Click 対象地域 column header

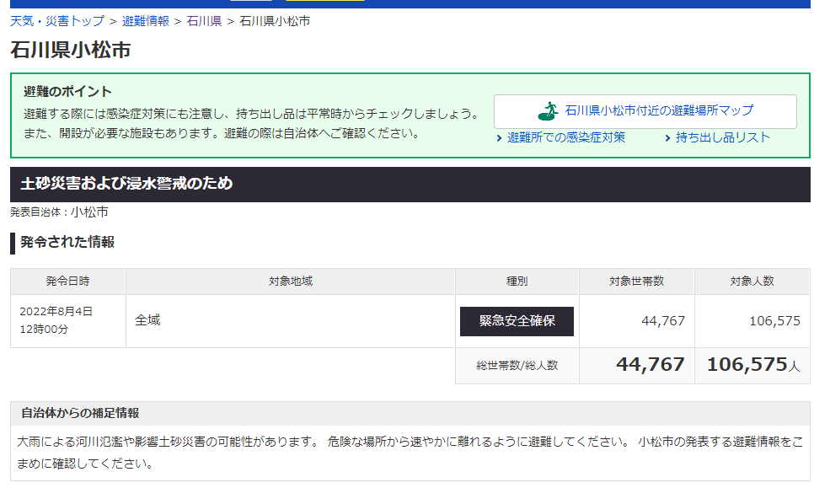point(291,281)
